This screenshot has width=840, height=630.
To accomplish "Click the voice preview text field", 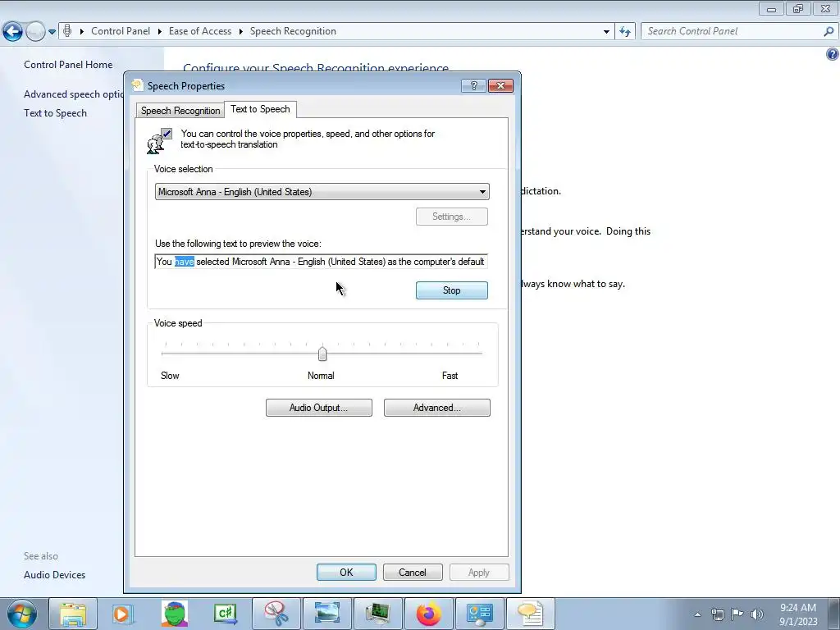I will [x=321, y=262].
